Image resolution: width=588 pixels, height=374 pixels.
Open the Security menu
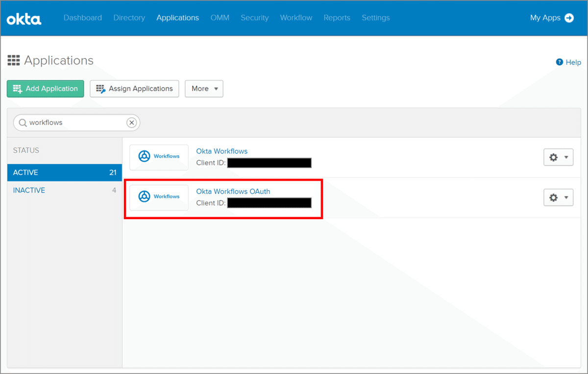tap(255, 18)
